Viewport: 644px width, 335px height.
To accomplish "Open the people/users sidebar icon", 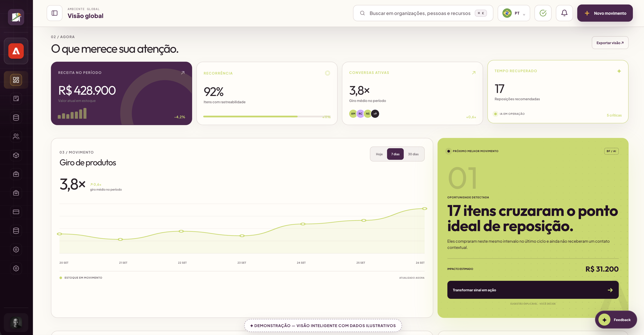I will (16, 136).
